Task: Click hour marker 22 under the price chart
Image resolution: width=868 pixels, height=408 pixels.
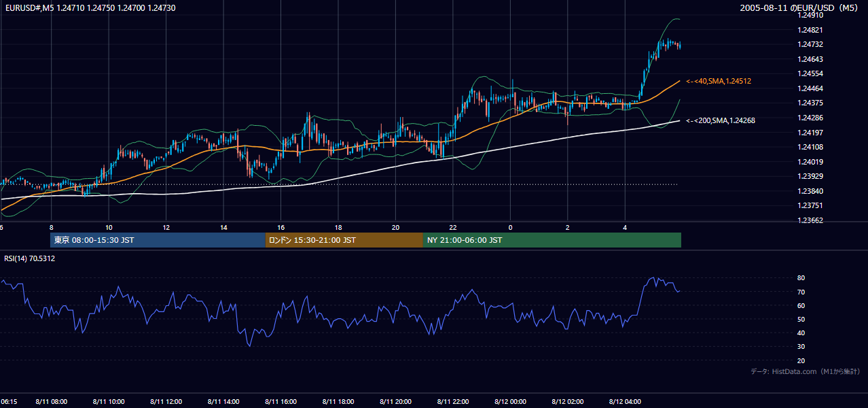Action: [x=453, y=228]
